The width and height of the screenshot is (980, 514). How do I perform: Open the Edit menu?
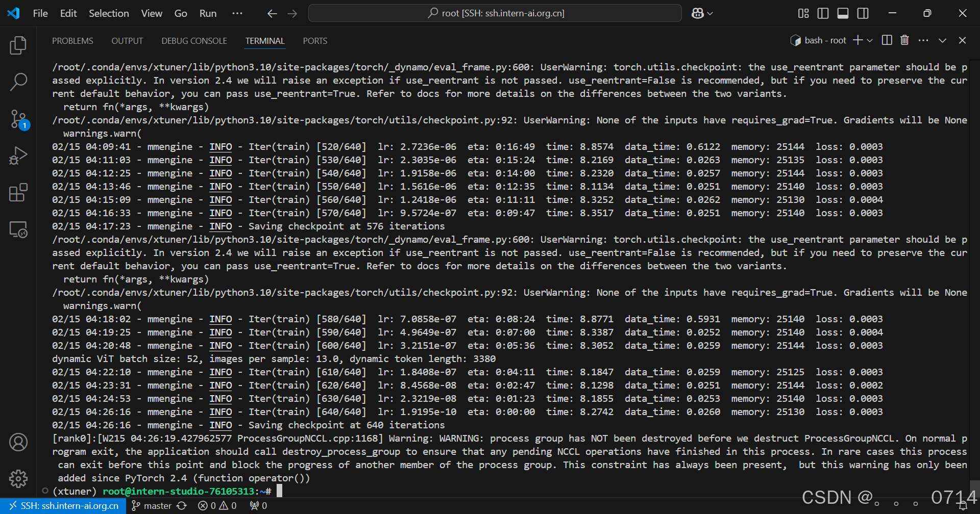coord(68,14)
